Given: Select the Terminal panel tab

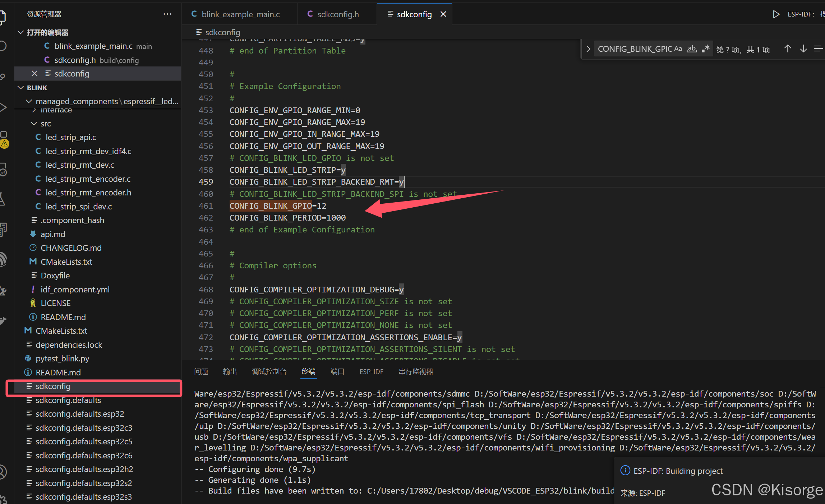Looking at the screenshot, I should point(309,371).
